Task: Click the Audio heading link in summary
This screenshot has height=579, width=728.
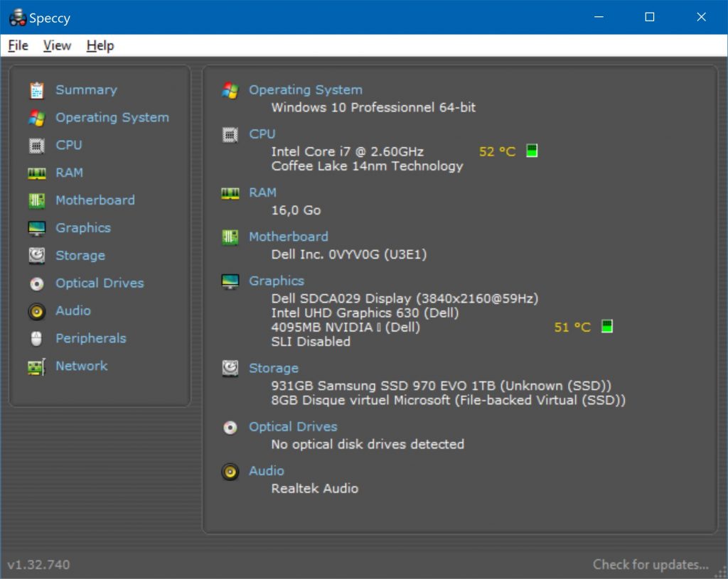Action: tap(267, 471)
